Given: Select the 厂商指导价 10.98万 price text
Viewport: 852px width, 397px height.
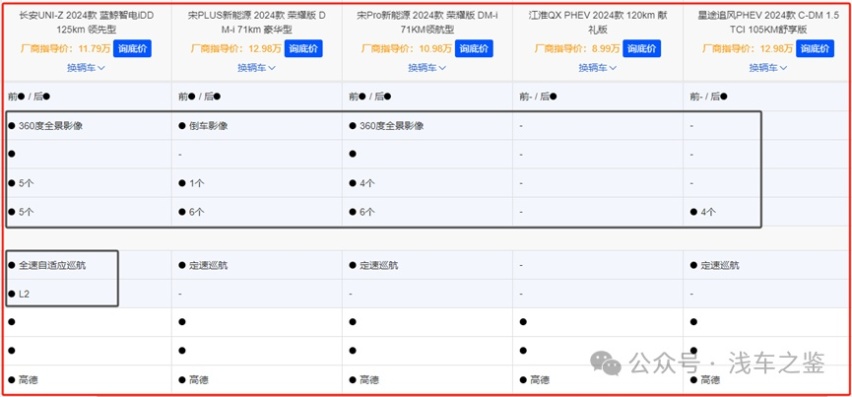Looking at the screenshot, I should 406,49.
